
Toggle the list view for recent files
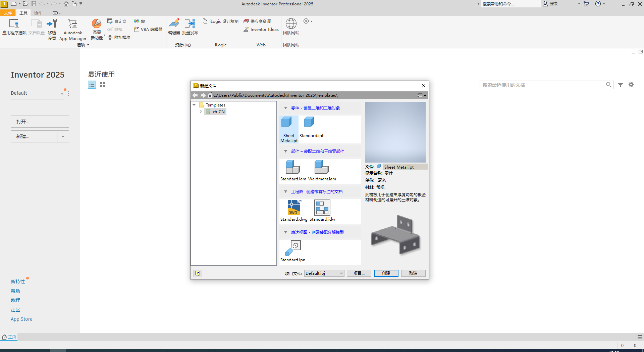[92, 85]
